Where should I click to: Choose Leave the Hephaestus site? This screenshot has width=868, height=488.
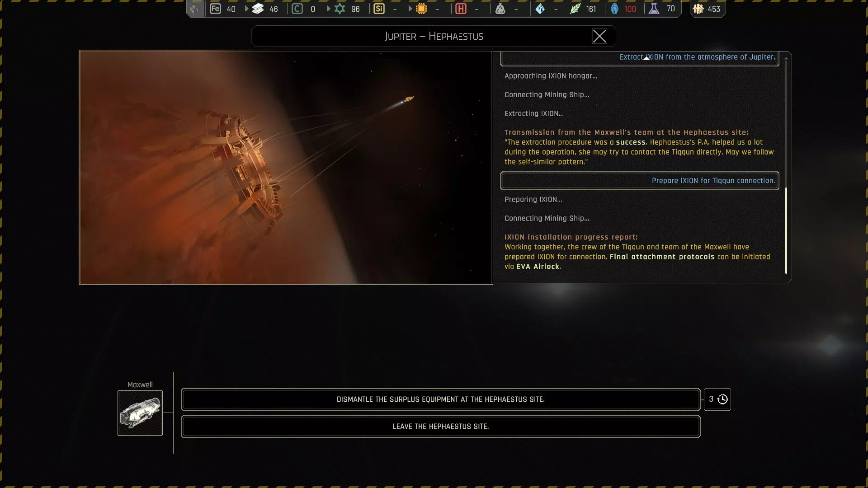coord(440,427)
